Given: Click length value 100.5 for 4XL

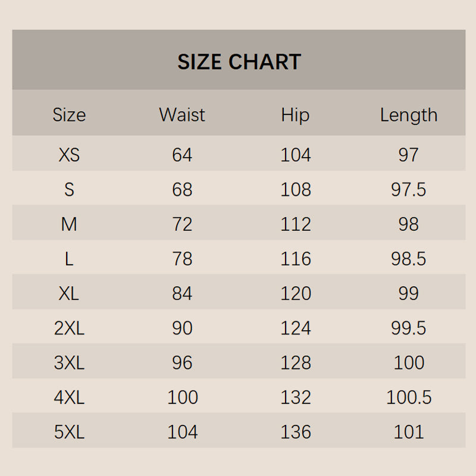Looking at the screenshot, I should pos(409,397).
